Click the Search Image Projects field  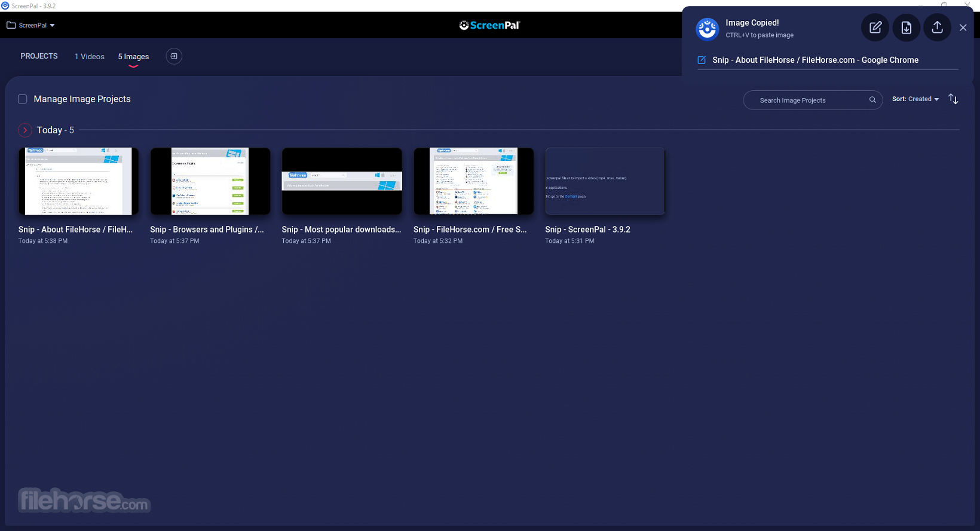813,100
